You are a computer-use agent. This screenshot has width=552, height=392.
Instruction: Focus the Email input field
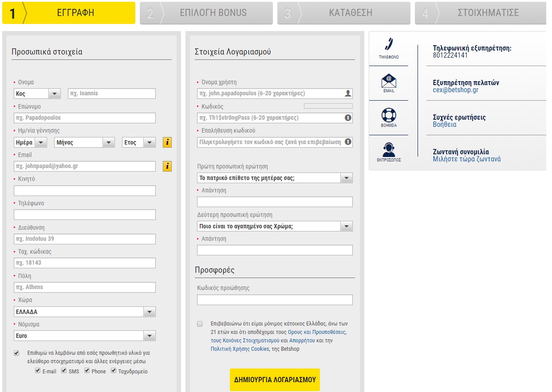[85, 166]
